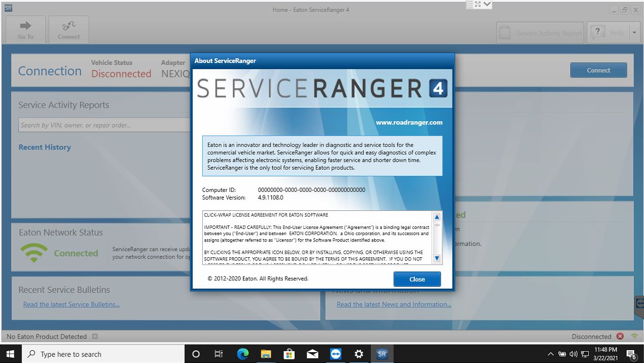Click the license agreement scroll down arrow

(437, 258)
